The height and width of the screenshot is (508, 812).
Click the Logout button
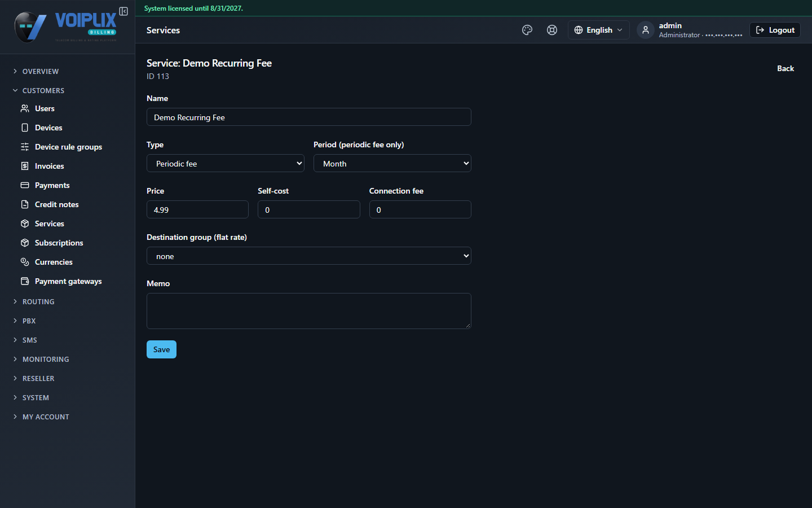[x=775, y=30]
